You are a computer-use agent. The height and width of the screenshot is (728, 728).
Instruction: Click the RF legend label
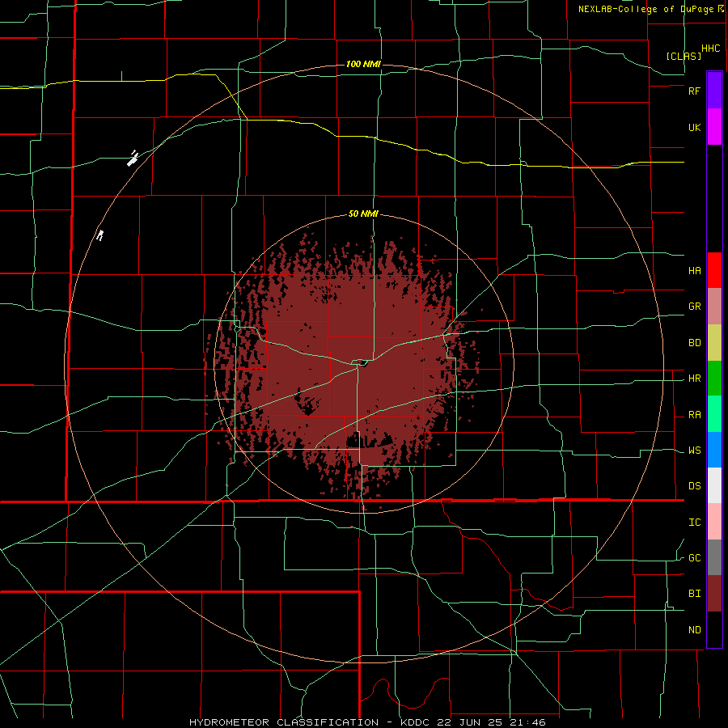[x=694, y=91]
